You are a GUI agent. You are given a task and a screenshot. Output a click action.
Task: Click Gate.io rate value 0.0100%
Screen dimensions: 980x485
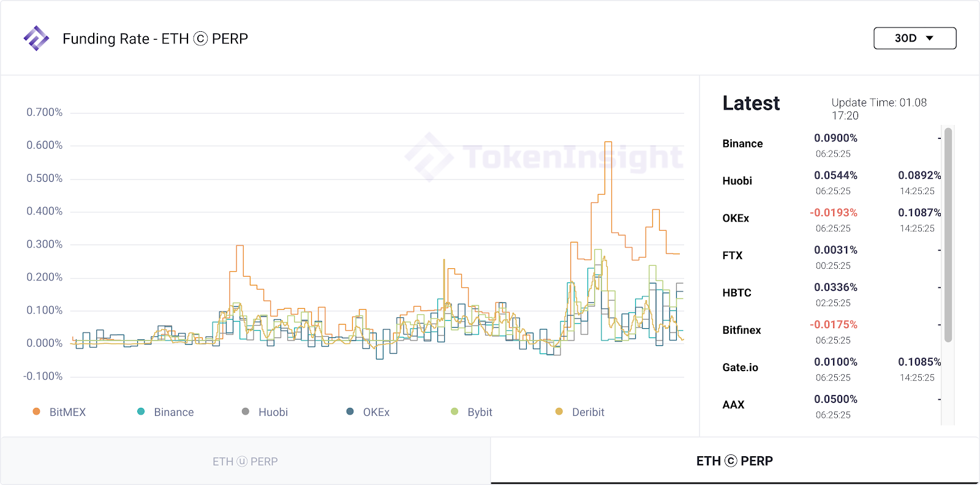(835, 362)
